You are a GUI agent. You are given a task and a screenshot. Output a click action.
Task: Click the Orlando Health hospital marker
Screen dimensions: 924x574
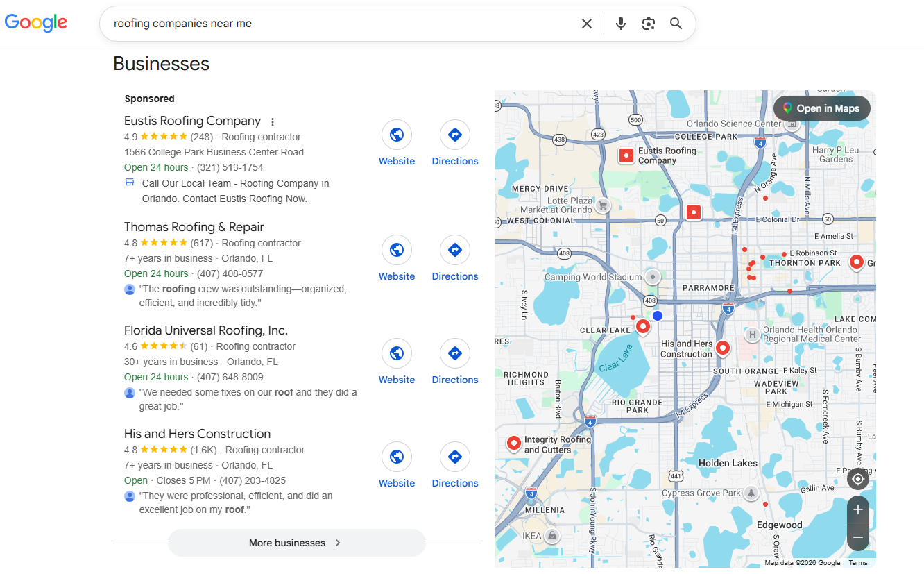(753, 335)
